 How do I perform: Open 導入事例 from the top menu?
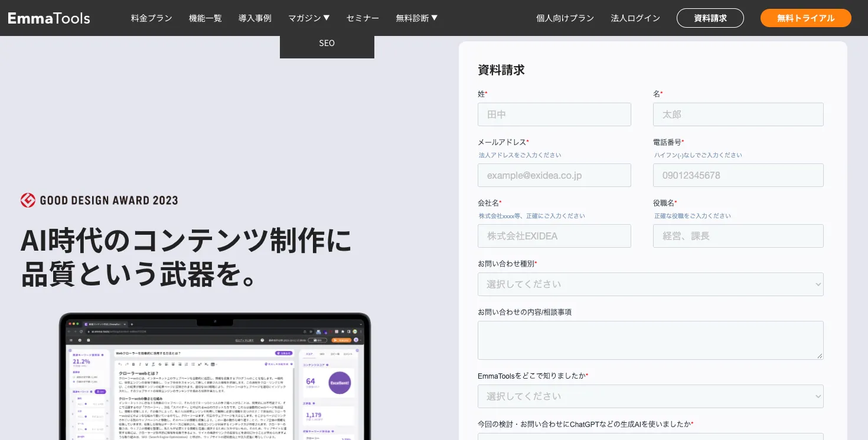click(255, 18)
